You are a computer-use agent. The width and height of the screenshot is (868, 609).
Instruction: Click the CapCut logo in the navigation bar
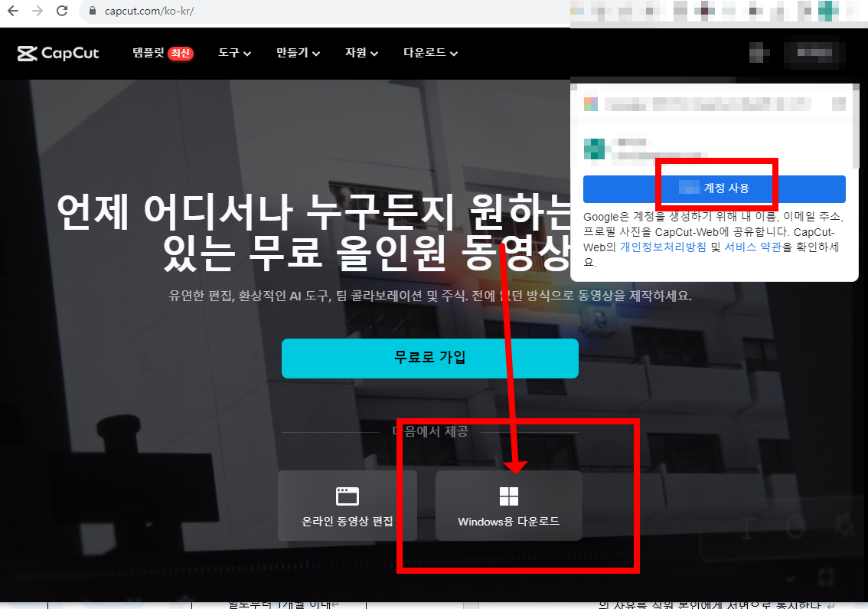click(57, 53)
